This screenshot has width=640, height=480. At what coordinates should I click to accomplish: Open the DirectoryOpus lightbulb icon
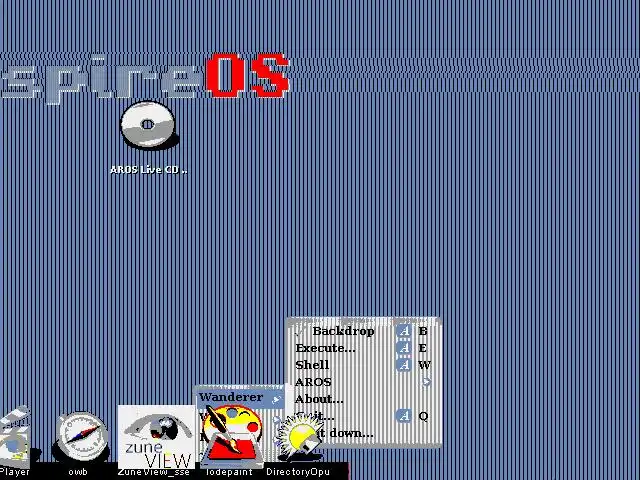pyautogui.click(x=299, y=438)
